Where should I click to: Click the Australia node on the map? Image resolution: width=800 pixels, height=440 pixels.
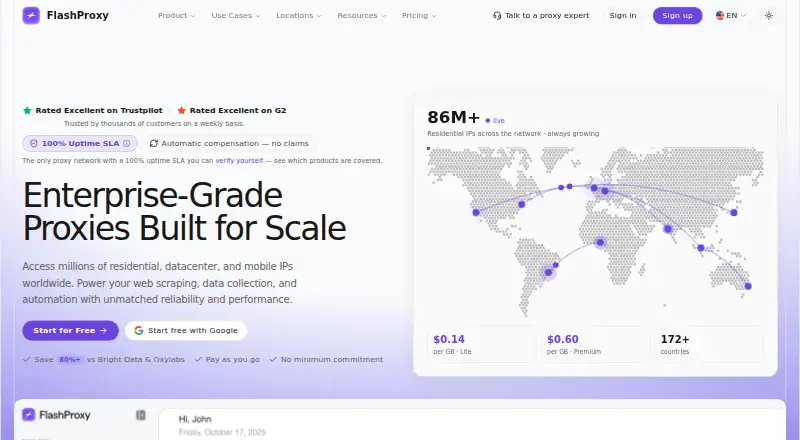click(x=748, y=286)
